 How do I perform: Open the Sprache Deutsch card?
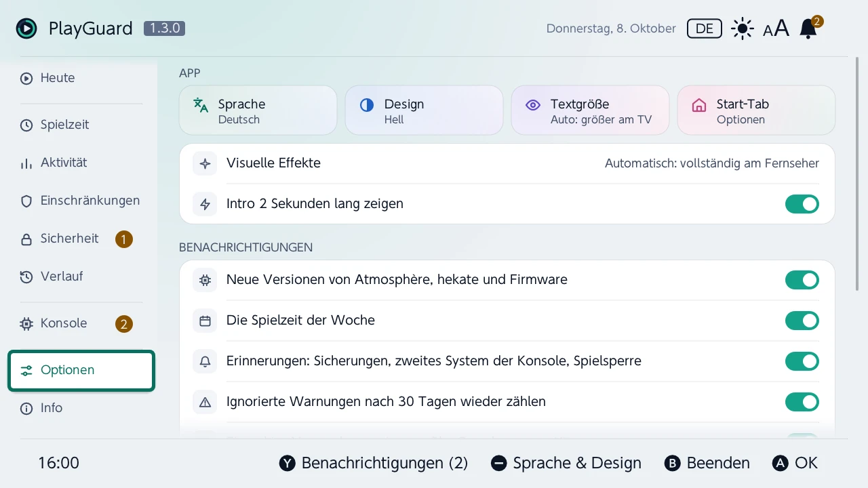pos(258,110)
